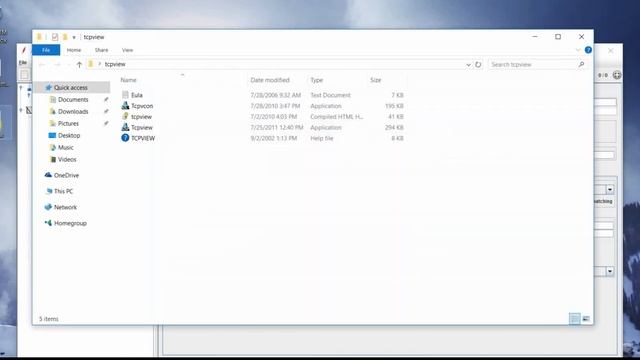Open Downloads in navigation pane
The height and width of the screenshot is (360, 640).
pos(73,111)
